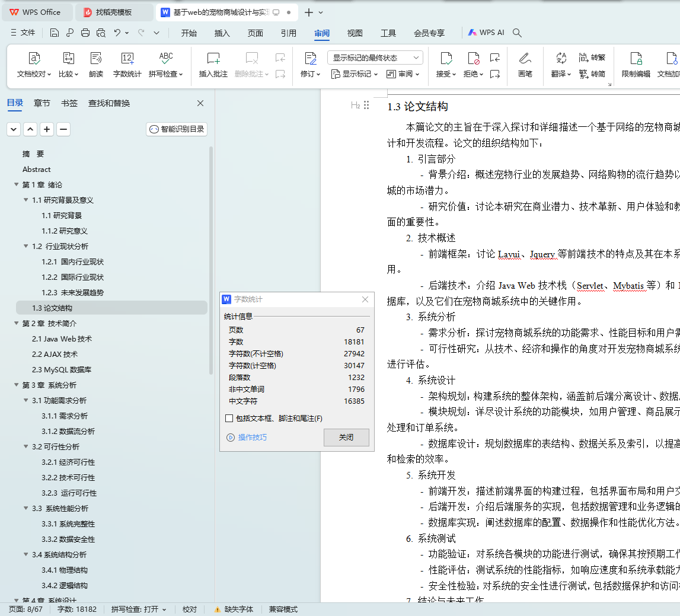Click the Redo arrow icon
This screenshot has width=680, height=616.
(x=141, y=33)
